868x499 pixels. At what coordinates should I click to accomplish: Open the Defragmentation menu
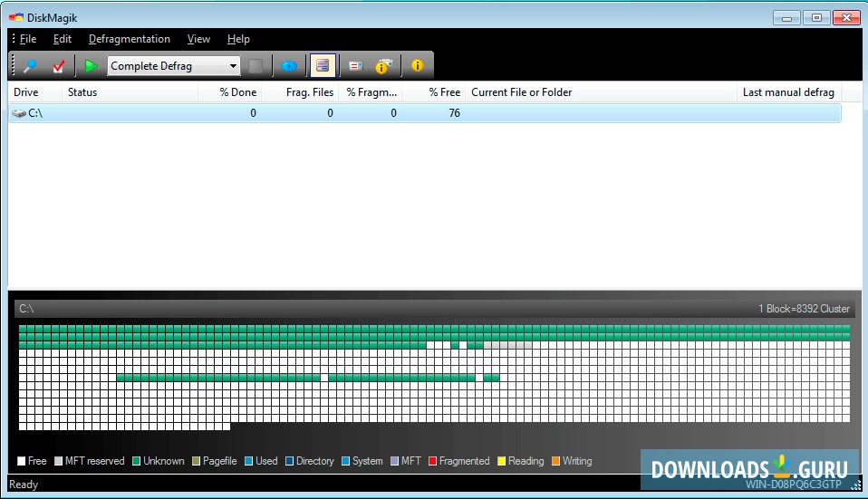[129, 39]
